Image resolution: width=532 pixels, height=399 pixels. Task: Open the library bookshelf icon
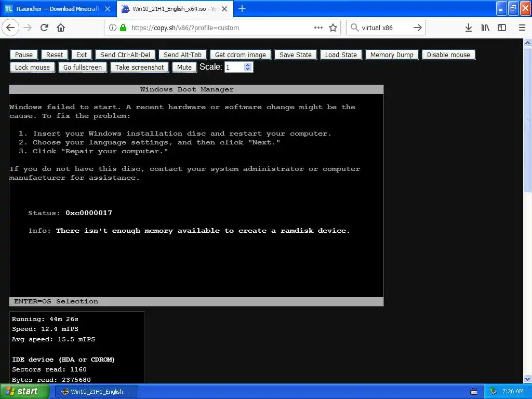pyautogui.click(x=485, y=28)
